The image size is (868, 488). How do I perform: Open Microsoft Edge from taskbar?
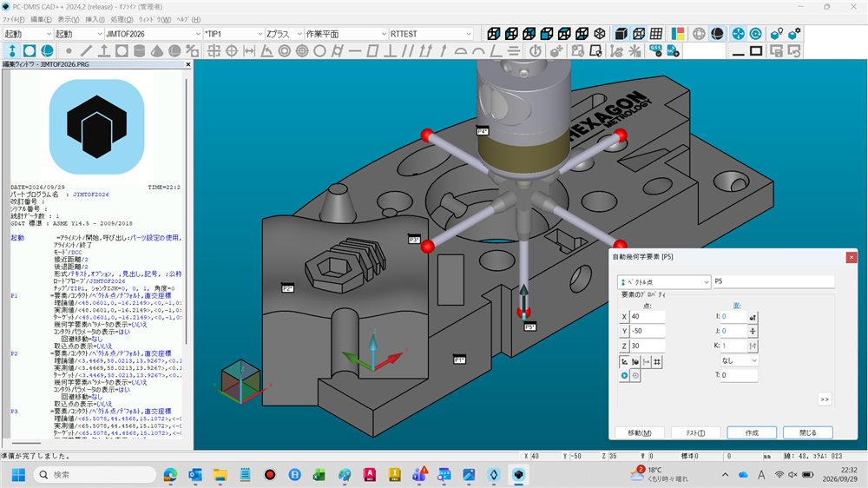170,475
